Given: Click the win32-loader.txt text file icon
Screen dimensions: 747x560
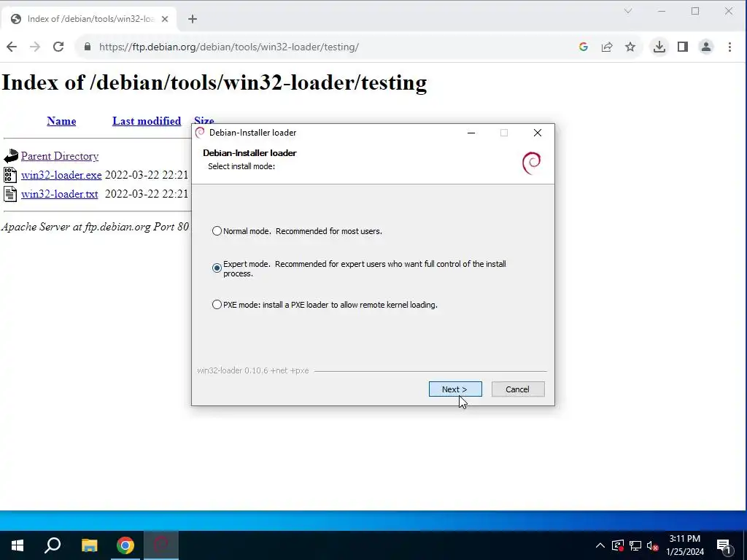Looking at the screenshot, I should click(10, 194).
